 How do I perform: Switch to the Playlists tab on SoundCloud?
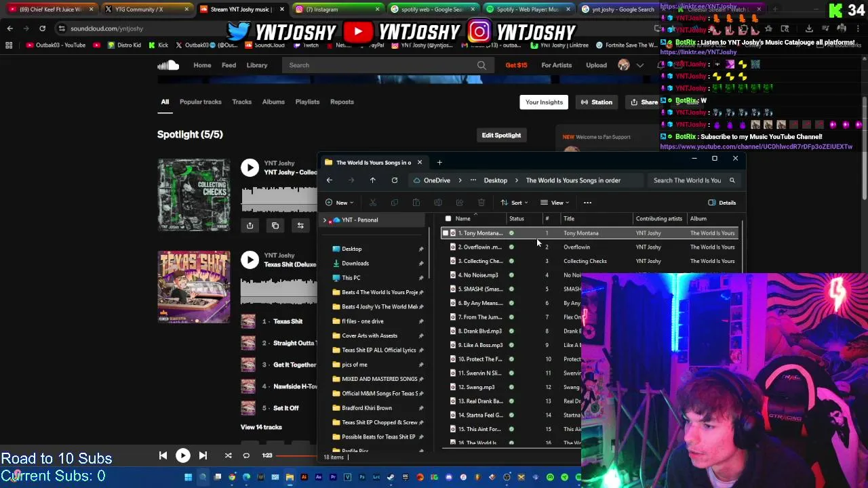307,102
